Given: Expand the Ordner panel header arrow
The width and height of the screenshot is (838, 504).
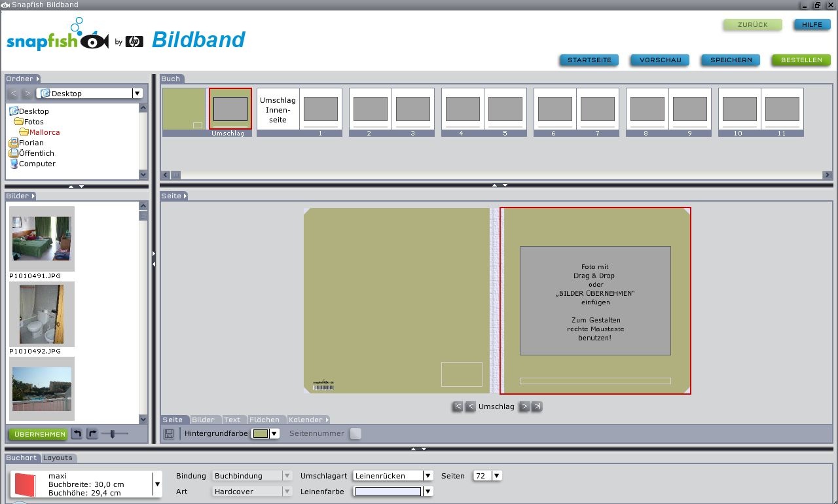Looking at the screenshot, I should click(x=38, y=79).
